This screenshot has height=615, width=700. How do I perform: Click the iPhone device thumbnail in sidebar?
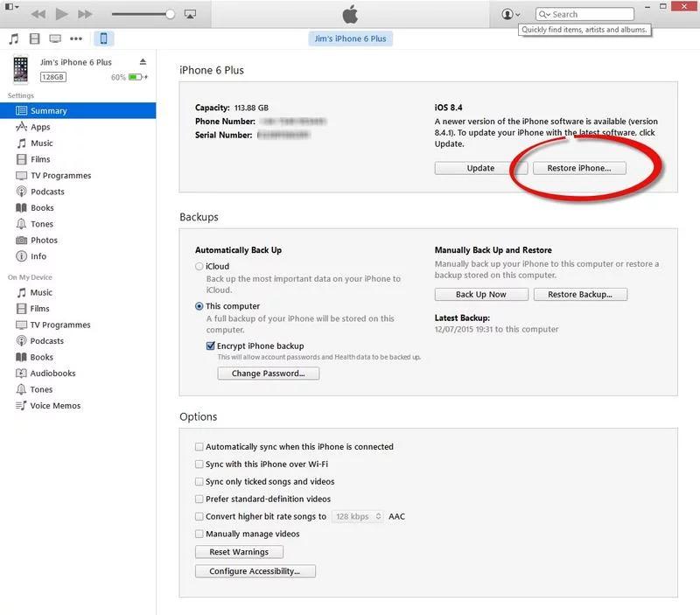[20, 69]
